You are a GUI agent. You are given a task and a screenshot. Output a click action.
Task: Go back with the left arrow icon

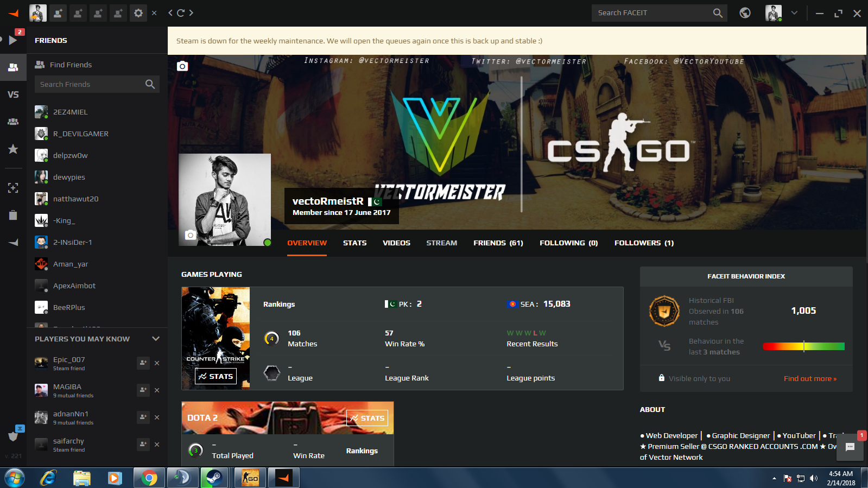click(x=170, y=13)
